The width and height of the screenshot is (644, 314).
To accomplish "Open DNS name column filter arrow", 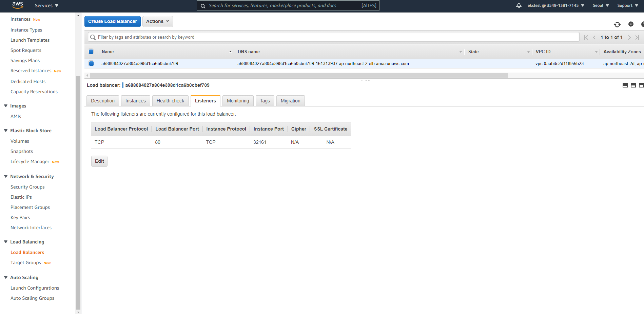I will [x=461, y=52].
